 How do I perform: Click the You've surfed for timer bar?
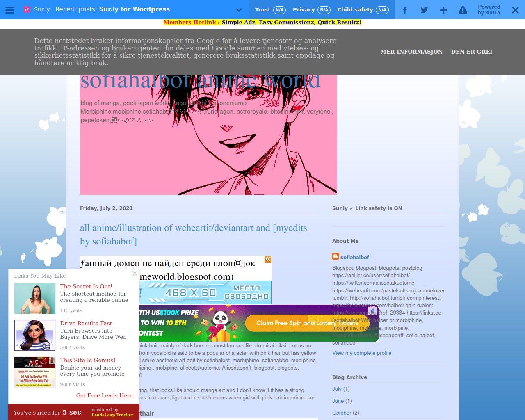[74, 412]
